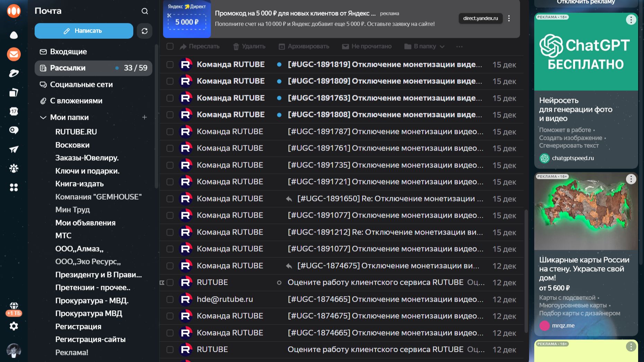Click the Yandex 360 logo
This screenshot has height=362, width=644.
click(x=14, y=11)
